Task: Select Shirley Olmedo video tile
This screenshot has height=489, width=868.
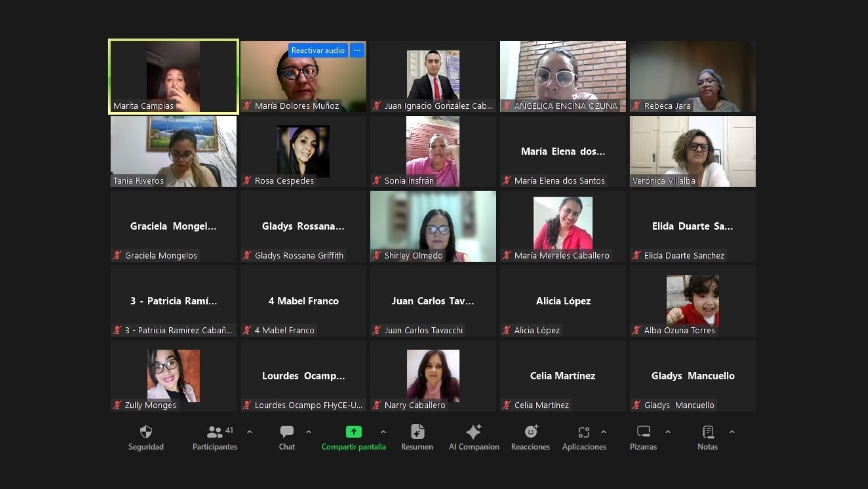Action: click(433, 226)
